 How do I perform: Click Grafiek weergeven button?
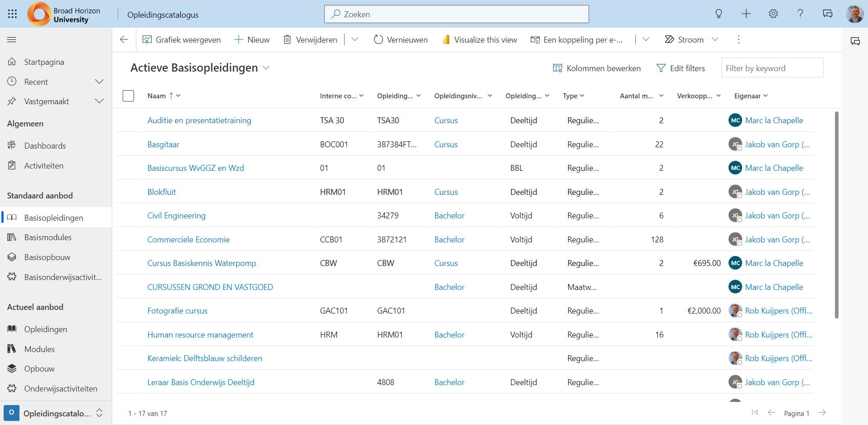tap(182, 40)
